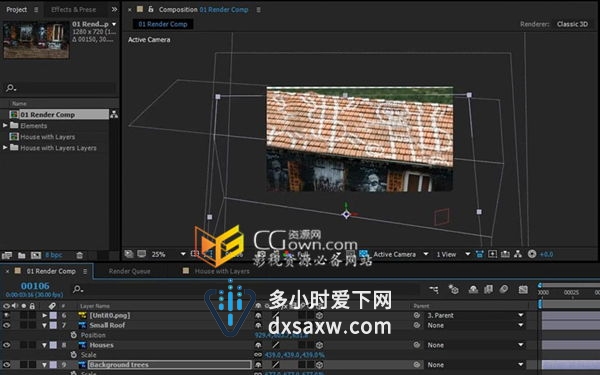Screen dimensions: 600x375
Task: Toggle 3D layer switch for Background trees
Action: click(x=319, y=365)
